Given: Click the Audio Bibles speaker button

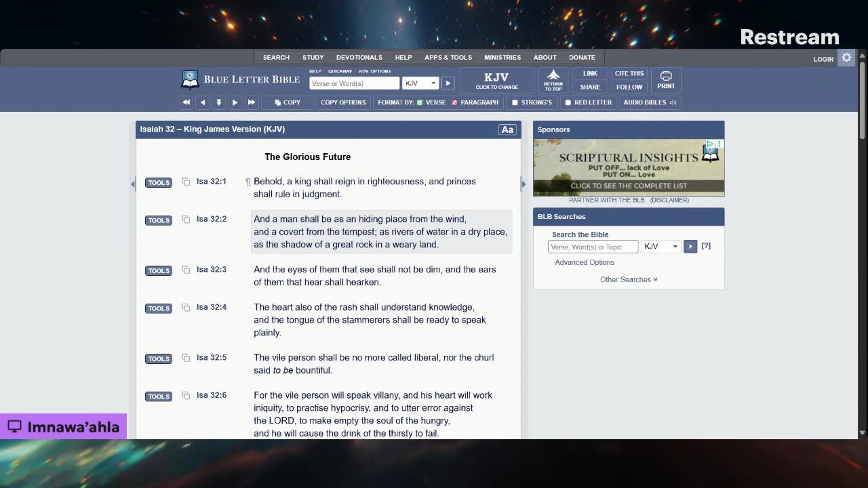Looking at the screenshot, I should coord(650,102).
